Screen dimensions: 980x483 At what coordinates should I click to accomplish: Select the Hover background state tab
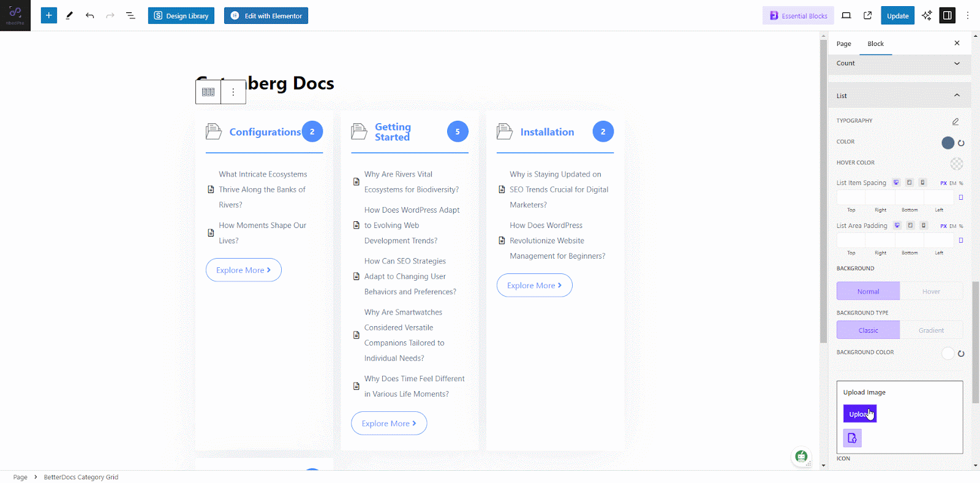931,291
